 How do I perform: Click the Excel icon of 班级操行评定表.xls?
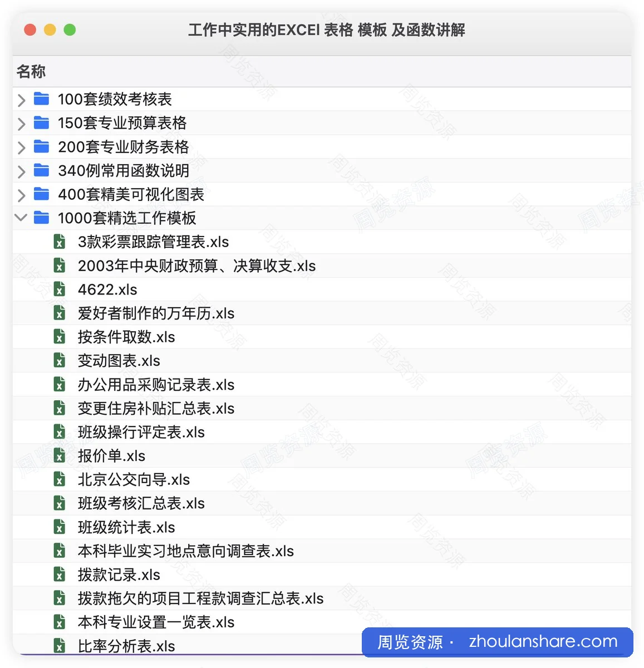[x=59, y=431]
